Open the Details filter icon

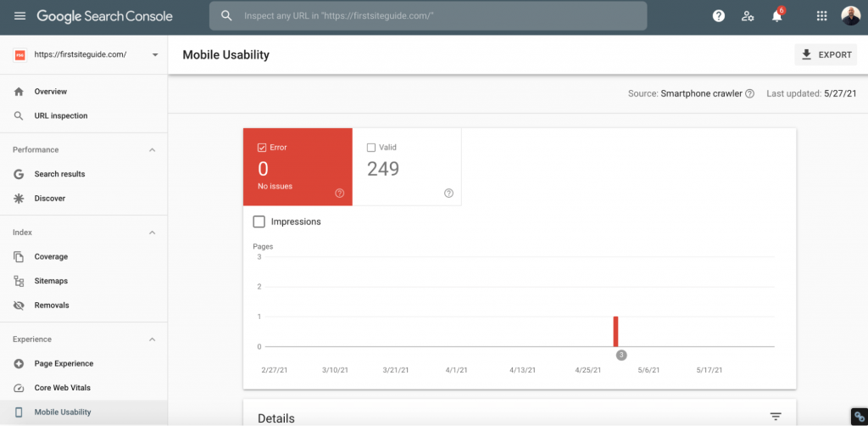click(776, 417)
